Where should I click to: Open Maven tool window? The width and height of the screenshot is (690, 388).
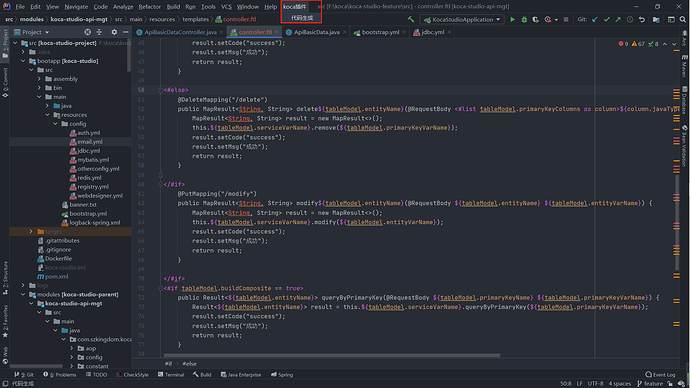[684, 66]
